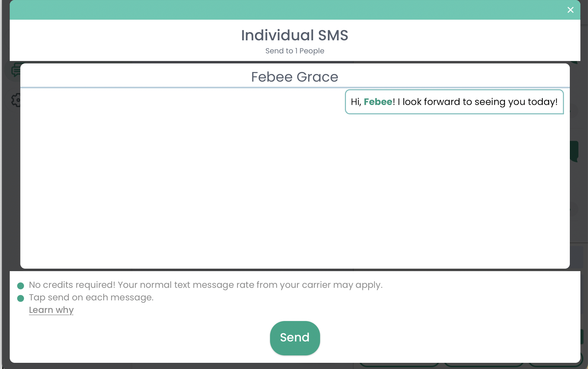
Task: Click the words seeing you today in bubble
Action: coord(516,102)
